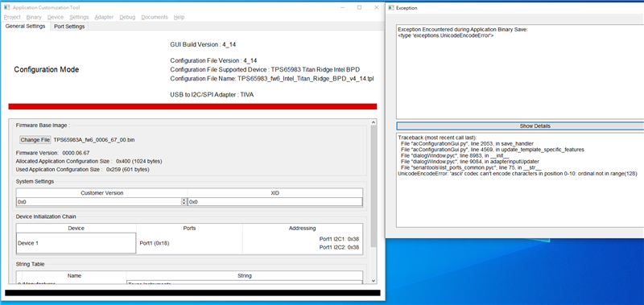The image size is (644, 305).
Task: Click the vertical scrollbar thumb in settings panel
Action: (x=374, y=186)
